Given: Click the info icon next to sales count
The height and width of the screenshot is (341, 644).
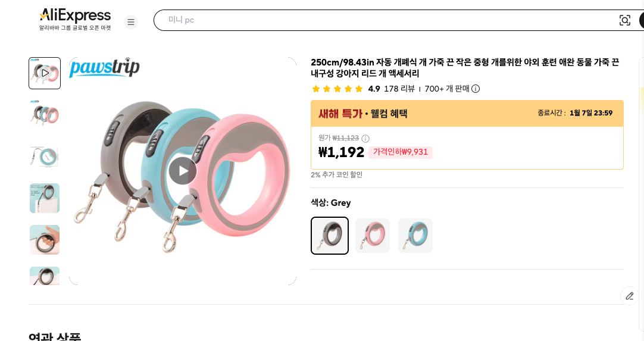Looking at the screenshot, I should (x=475, y=89).
